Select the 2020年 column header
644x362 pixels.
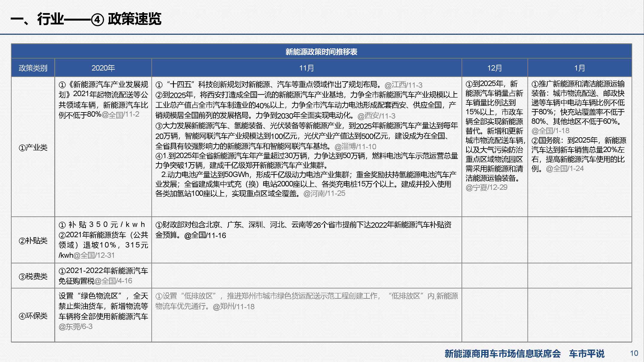pyautogui.click(x=103, y=68)
